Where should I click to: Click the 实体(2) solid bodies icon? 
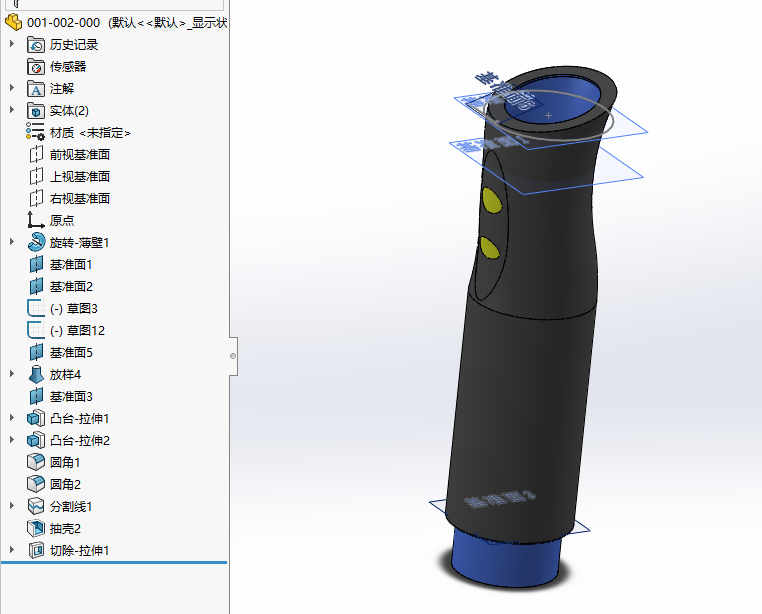(x=36, y=111)
